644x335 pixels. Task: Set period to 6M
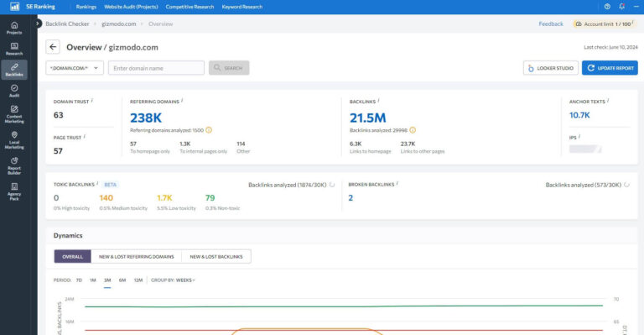coord(122,280)
